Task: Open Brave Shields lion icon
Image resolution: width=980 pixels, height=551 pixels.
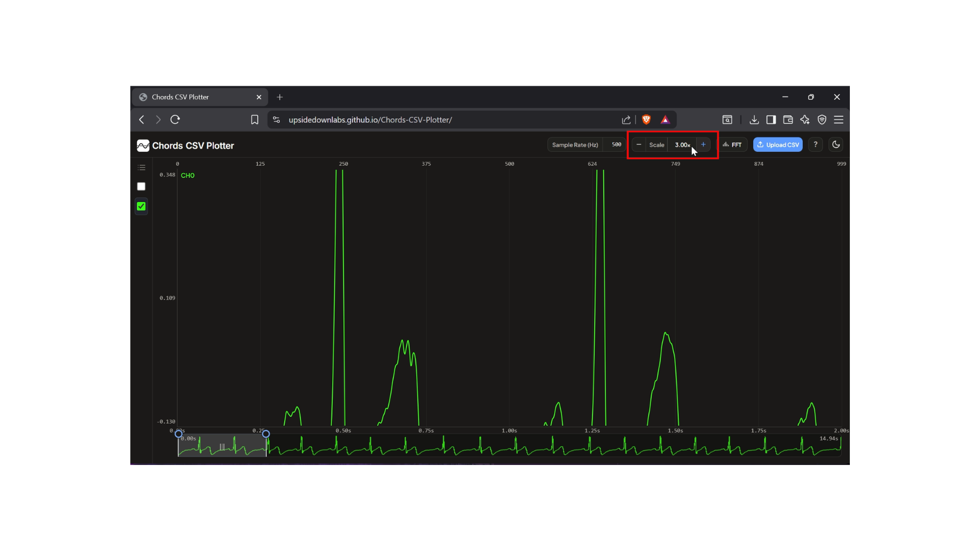Action: (x=647, y=120)
